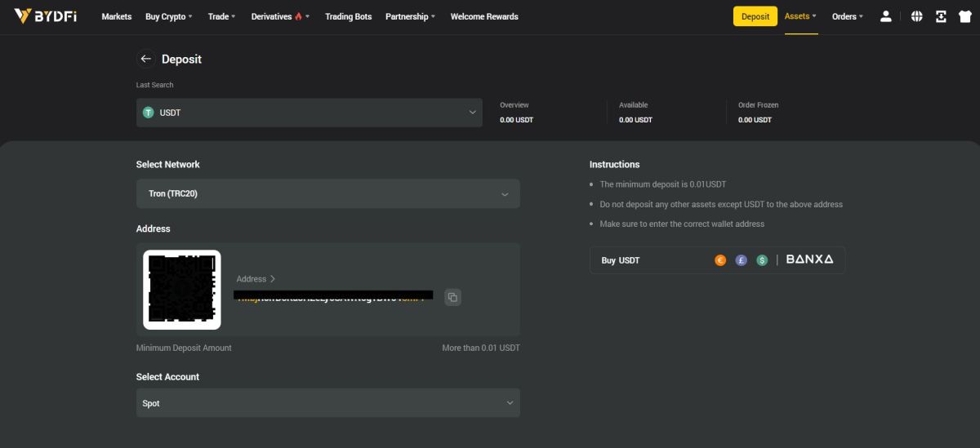This screenshot has height=448, width=980.
Task: Click the pound currency icon
Action: point(742,260)
